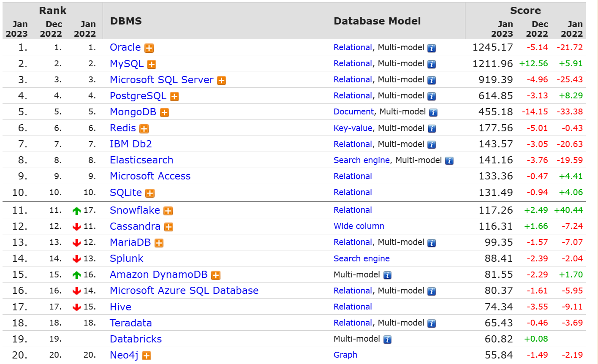598x364 pixels.
Task: Click the info icon in the Oracle row
Action: click(432, 48)
